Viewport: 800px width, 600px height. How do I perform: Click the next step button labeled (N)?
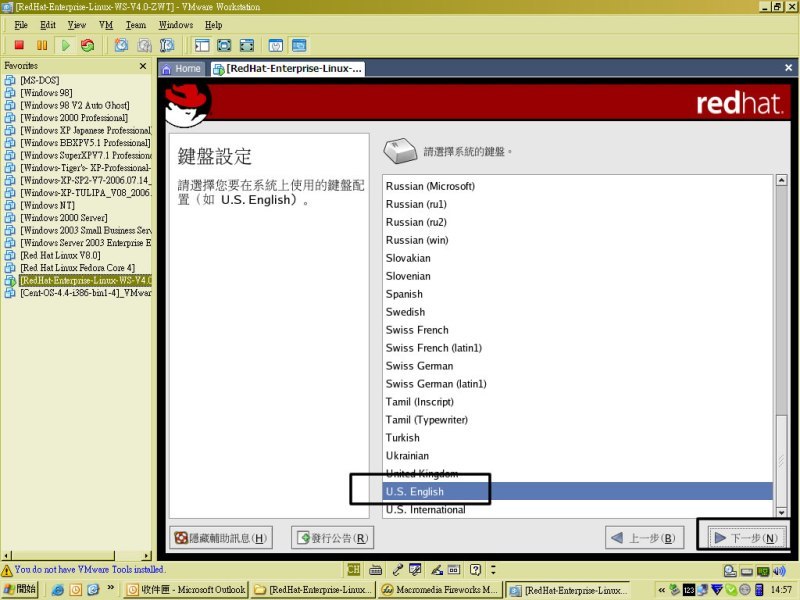click(x=746, y=538)
